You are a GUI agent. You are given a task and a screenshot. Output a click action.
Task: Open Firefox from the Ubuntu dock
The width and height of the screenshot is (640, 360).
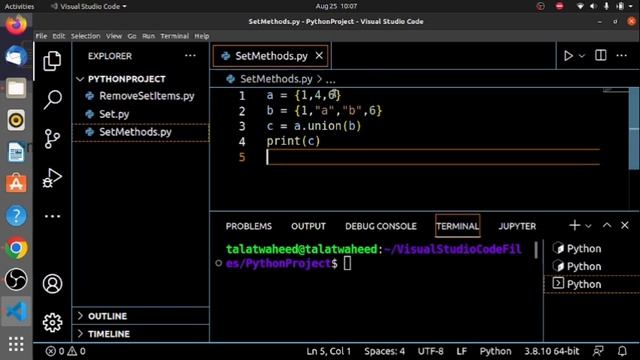(16, 24)
